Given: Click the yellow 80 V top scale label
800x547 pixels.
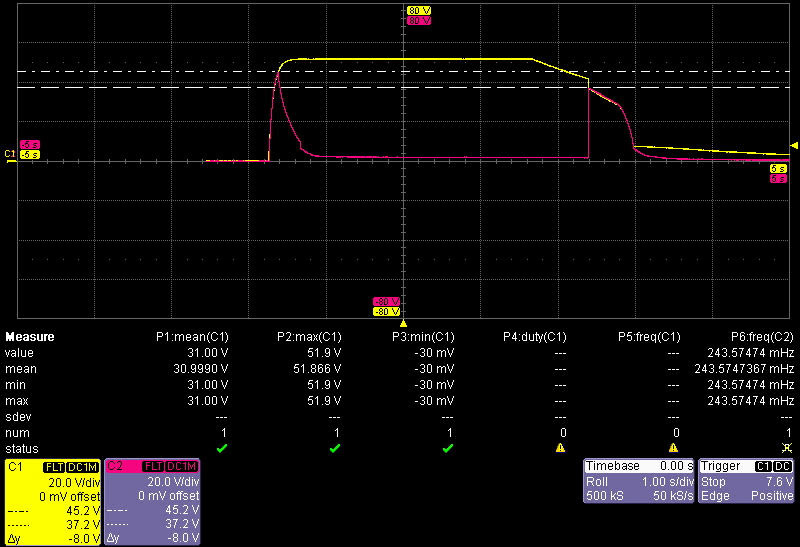Looking at the screenshot, I should pos(418,11).
